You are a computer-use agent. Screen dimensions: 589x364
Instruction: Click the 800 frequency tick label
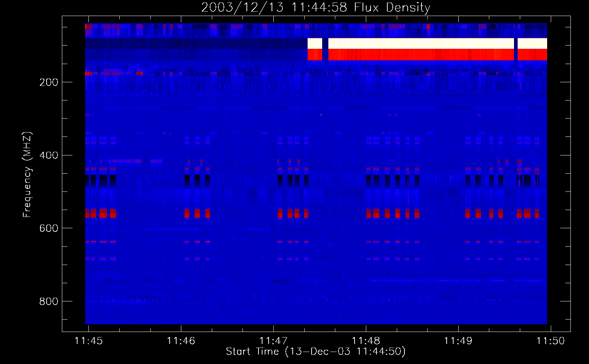click(49, 301)
